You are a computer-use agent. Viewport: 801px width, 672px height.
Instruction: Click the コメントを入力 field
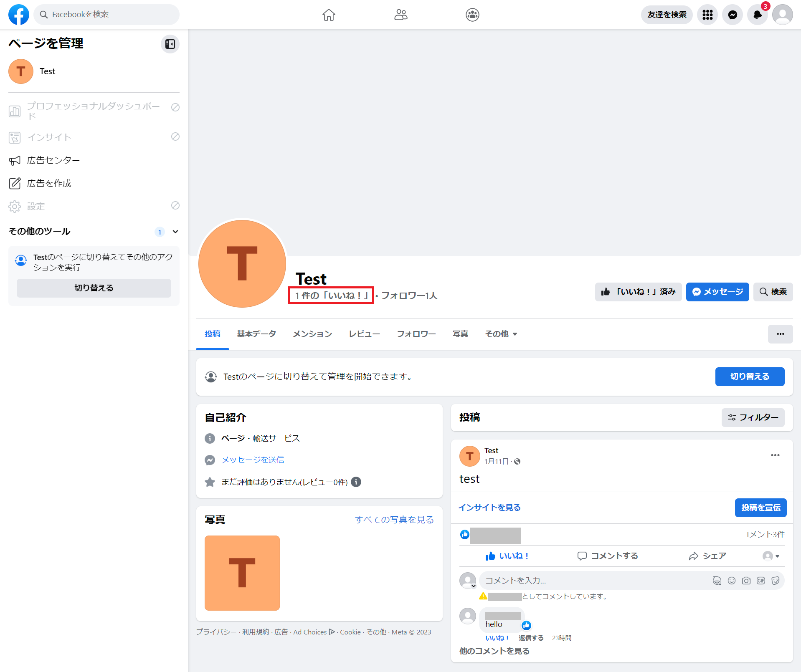(x=593, y=581)
